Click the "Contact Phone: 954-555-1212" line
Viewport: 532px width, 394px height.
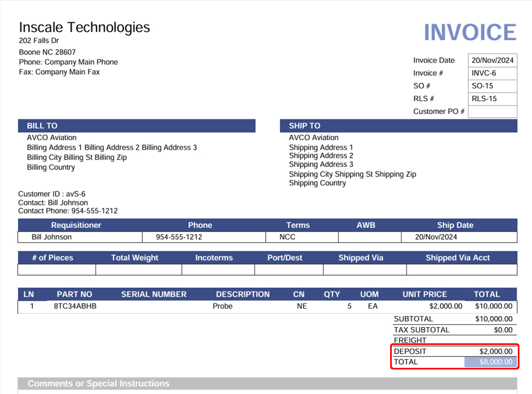68,211
